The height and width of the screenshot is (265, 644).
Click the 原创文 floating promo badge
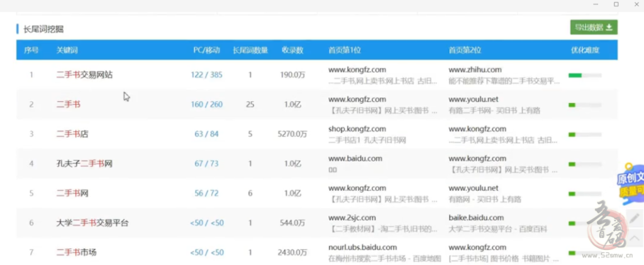pos(630,184)
